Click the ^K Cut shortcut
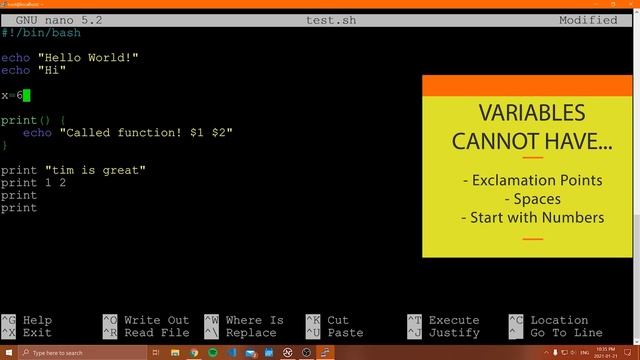This screenshot has height=360, width=640. [327, 320]
